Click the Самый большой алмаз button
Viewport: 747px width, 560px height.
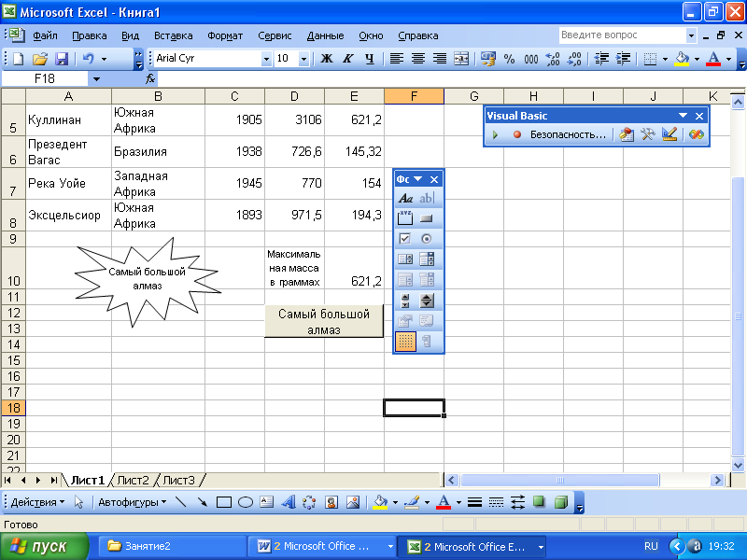point(324,321)
